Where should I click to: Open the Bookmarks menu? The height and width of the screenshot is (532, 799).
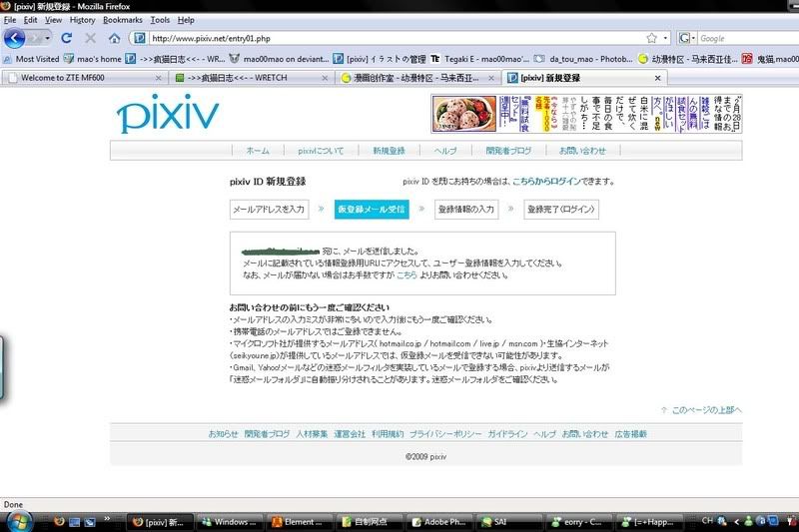click(x=122, y=20)
